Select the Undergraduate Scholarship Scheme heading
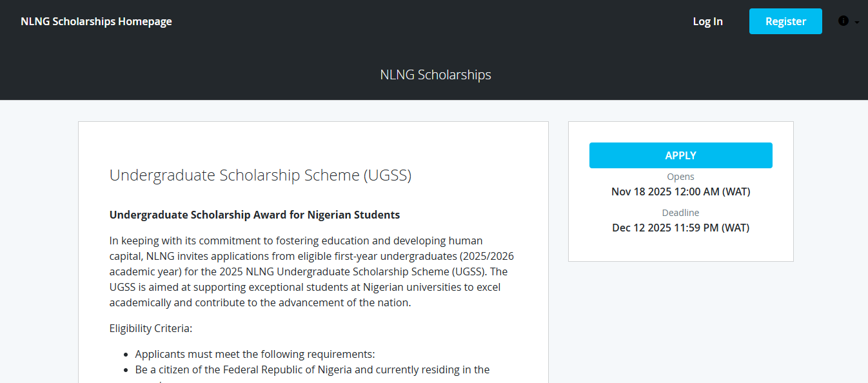Screen dimensions: 868x383 click(260, 175)
